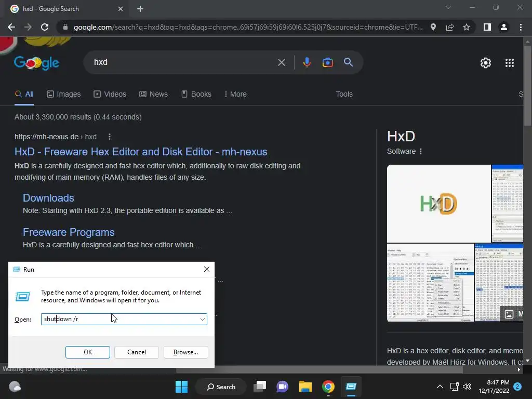This screenshot has width=532, height=399.
Task: Open Google apps grid
Action: 510,63
